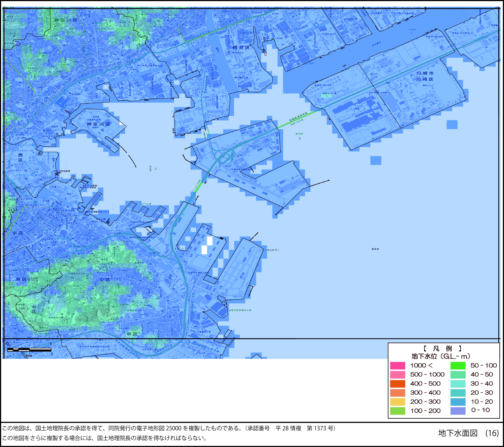Click the 西区 ward label
The width and height of the screenshot is (504, 447).
[20, 157]
